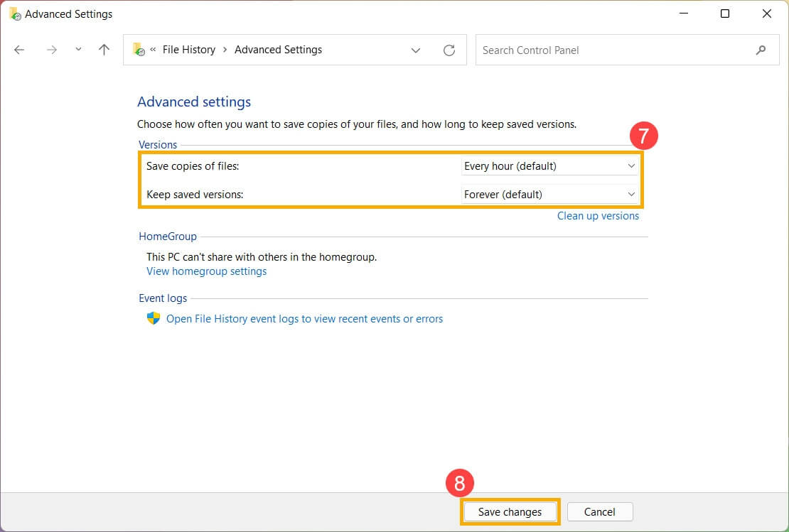Click the search magnifier icon
Screen dimensions: 789x532
click(761, 50)
